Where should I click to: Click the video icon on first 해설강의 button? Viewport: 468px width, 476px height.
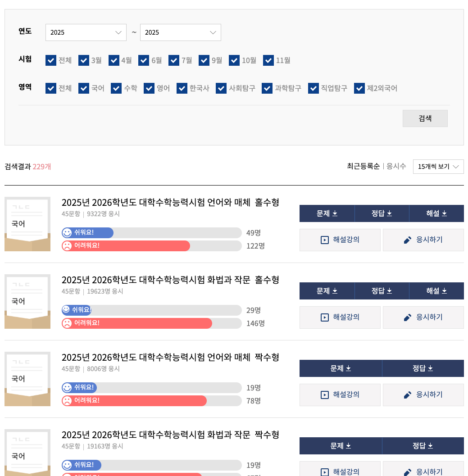[324, 240]
